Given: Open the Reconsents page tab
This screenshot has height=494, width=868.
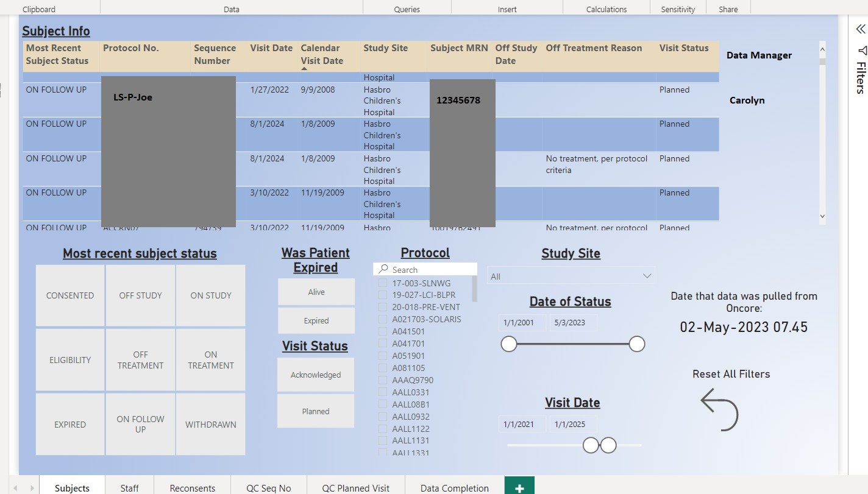Looking at the screenshot, I should click(x=193, y=488).
